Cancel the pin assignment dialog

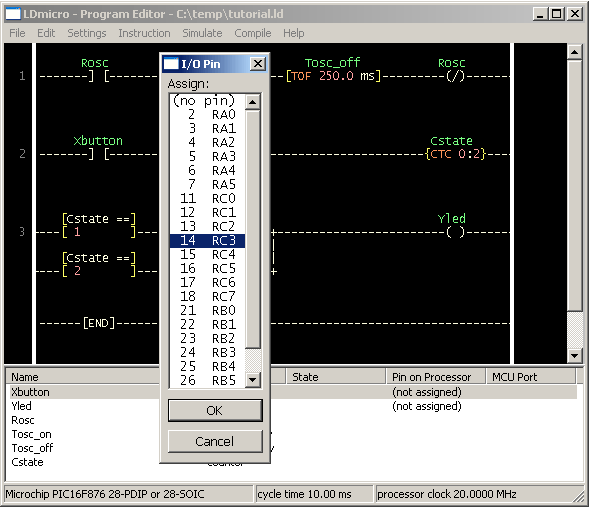click(x=215, y=441)
